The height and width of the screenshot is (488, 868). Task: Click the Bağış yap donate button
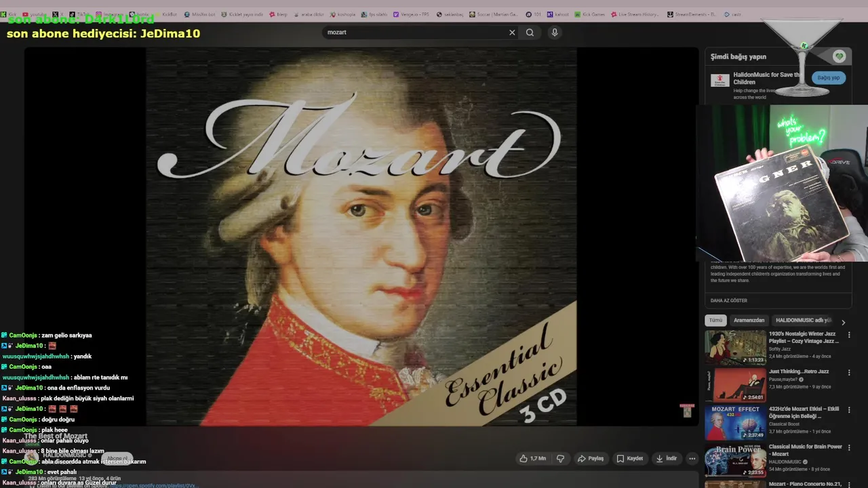pos(828,78)
